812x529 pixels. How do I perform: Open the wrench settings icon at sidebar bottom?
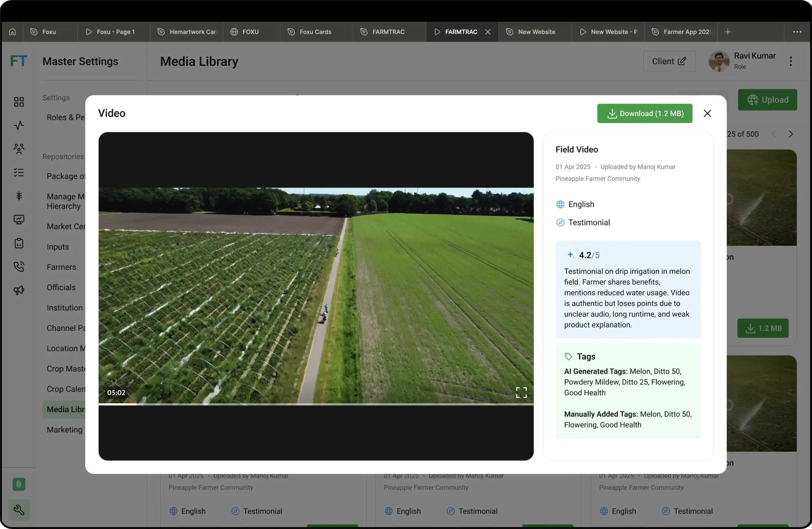(19, 510)
